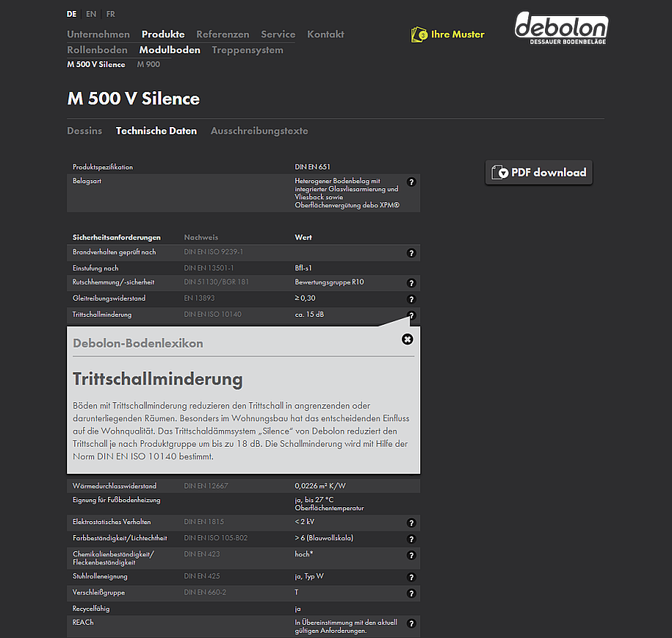The width and height of the screenshot is (672, 638).
Task: Click the M 500 V Silence page heading
Action: 134,99
